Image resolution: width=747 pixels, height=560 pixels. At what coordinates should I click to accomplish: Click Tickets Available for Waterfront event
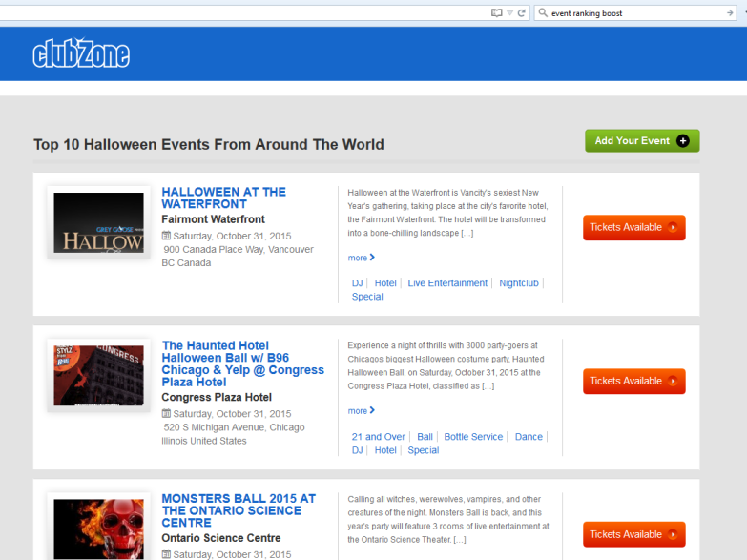[x=634, y=227]
